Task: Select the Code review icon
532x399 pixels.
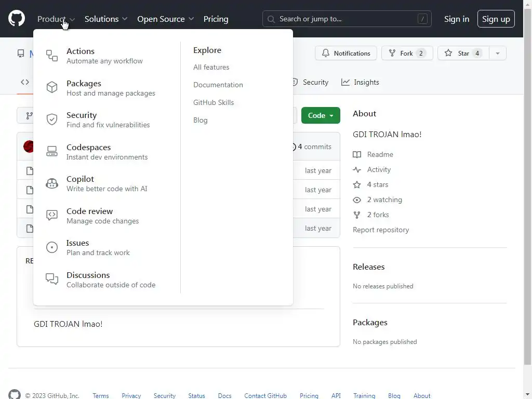Action: coord(51,215)
